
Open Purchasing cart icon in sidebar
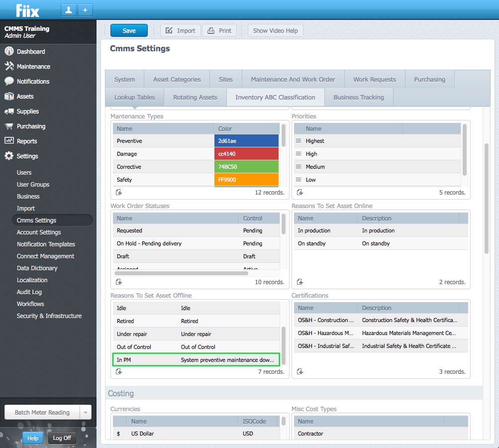pyautogui.click(x=9, y=126)
